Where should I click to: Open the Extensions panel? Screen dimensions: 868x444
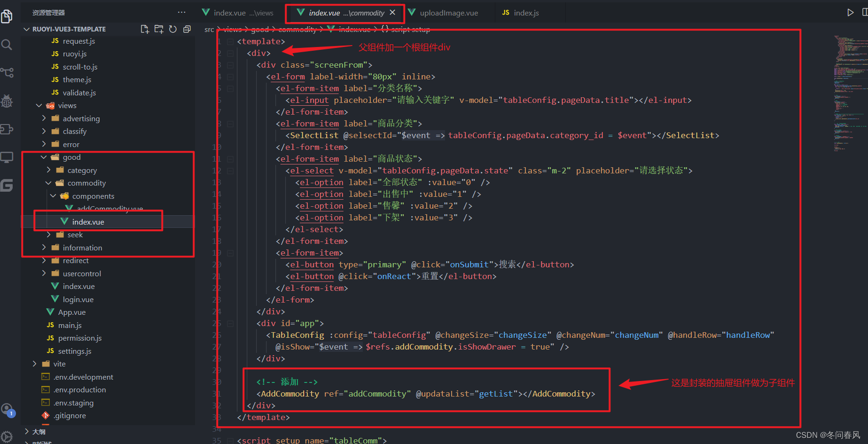[8, 129]
